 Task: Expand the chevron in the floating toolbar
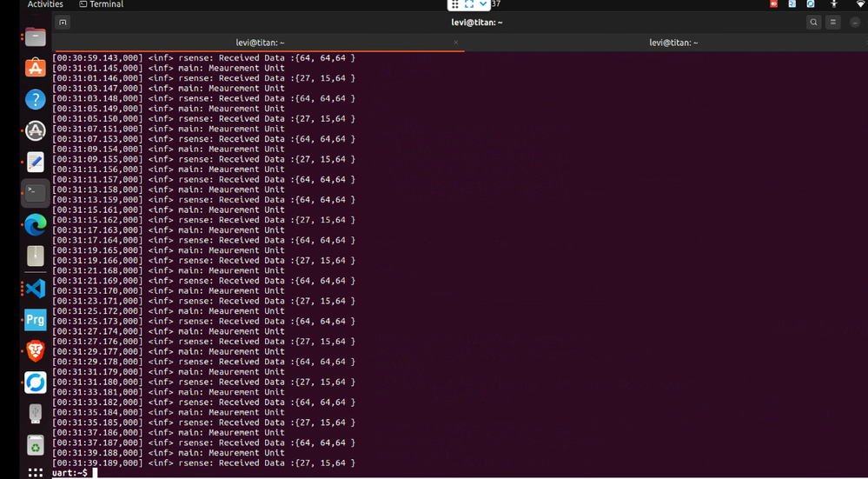[x=483, y=4]
